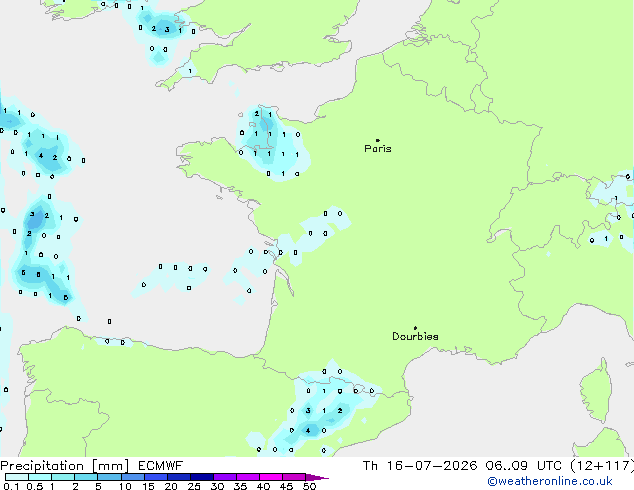This screenshot has width=634, height=490.
Task: Click the 10 legend scale label
Action: click(125, 486)
